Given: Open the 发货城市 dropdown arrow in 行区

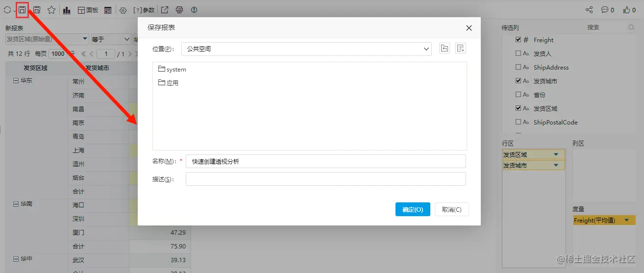Looking at the screenshot, I should pyautogui.click(x=556, y=165).
